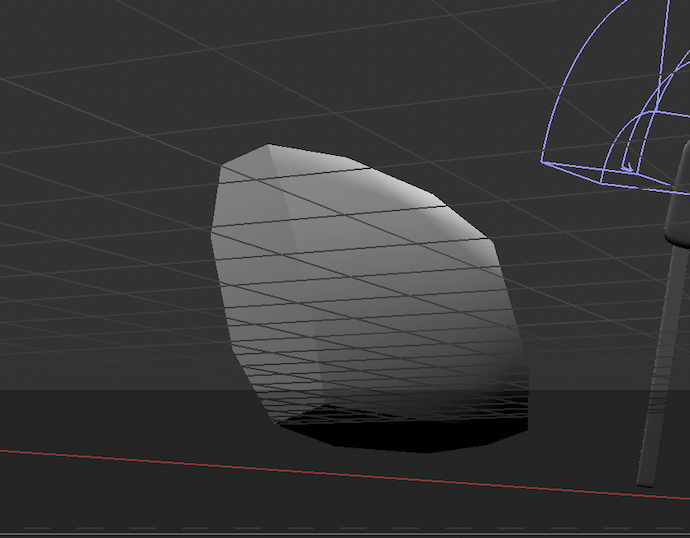Screen dimensions: 690x538
Task: Click the small arrow inside purple gizmo
Action: [x=627, y=162]
